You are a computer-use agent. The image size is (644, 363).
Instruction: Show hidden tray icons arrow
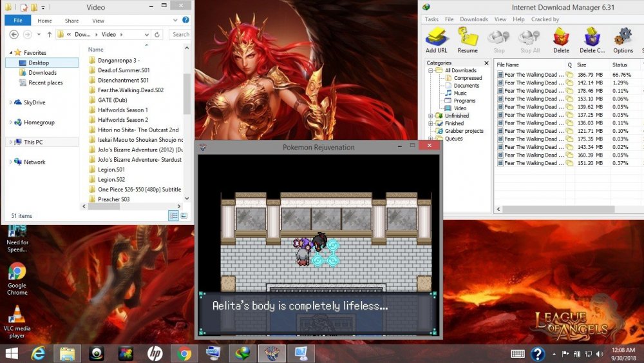[554, 354]
